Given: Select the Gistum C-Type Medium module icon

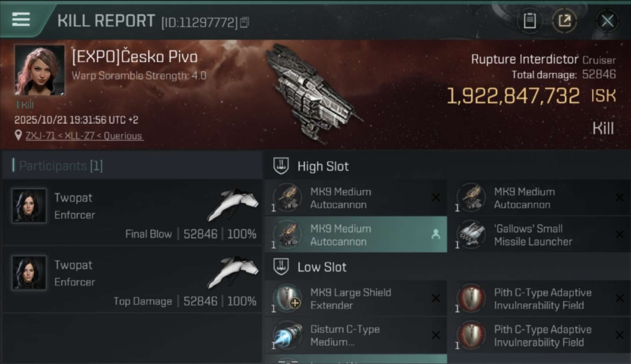Looking at the screenshot, I should click(287, 335).
